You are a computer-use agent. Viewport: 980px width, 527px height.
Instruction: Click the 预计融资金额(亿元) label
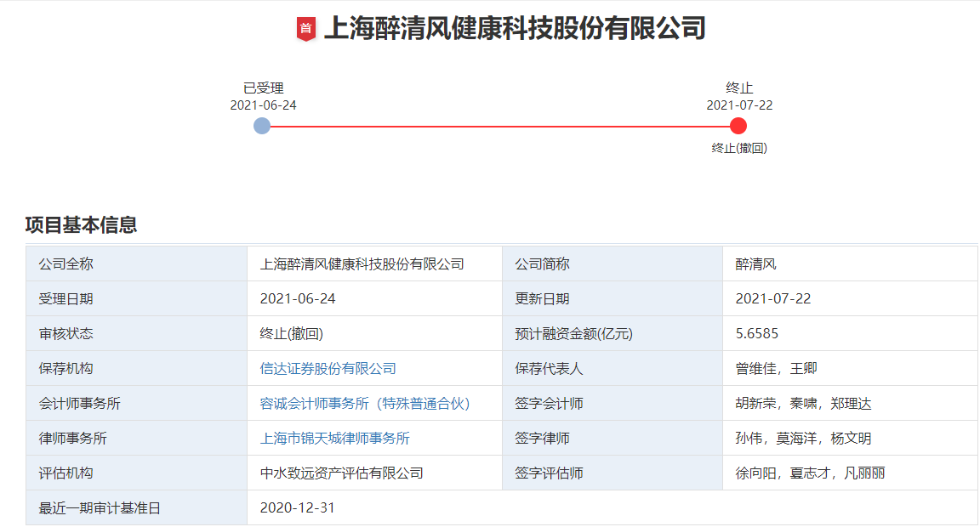[573, 333]
